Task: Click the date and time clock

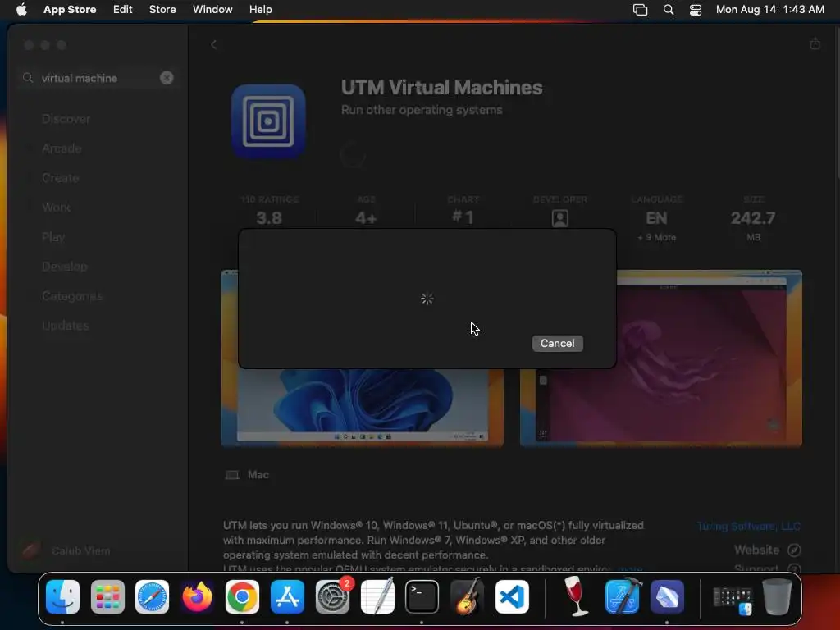Action: click(769, 9)
